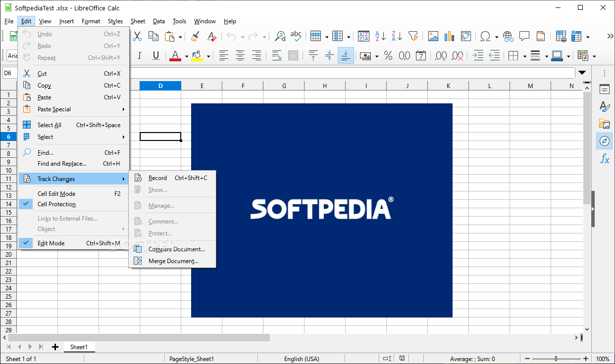Image resolution: width=615 pixels, height=364 pixels.
Task: Open the Borders dropdown arrow
Action: (x=524, y=56)
